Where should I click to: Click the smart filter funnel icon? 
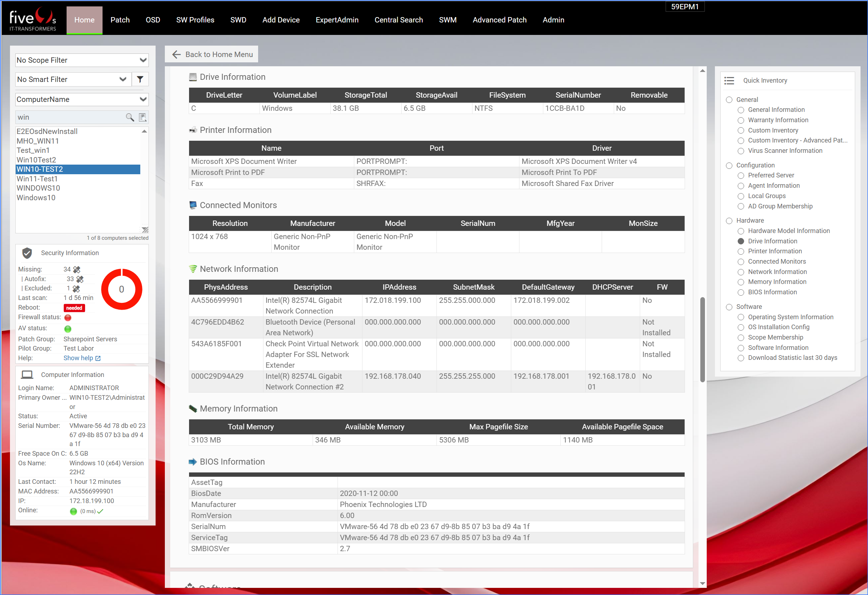coord(140,79)
